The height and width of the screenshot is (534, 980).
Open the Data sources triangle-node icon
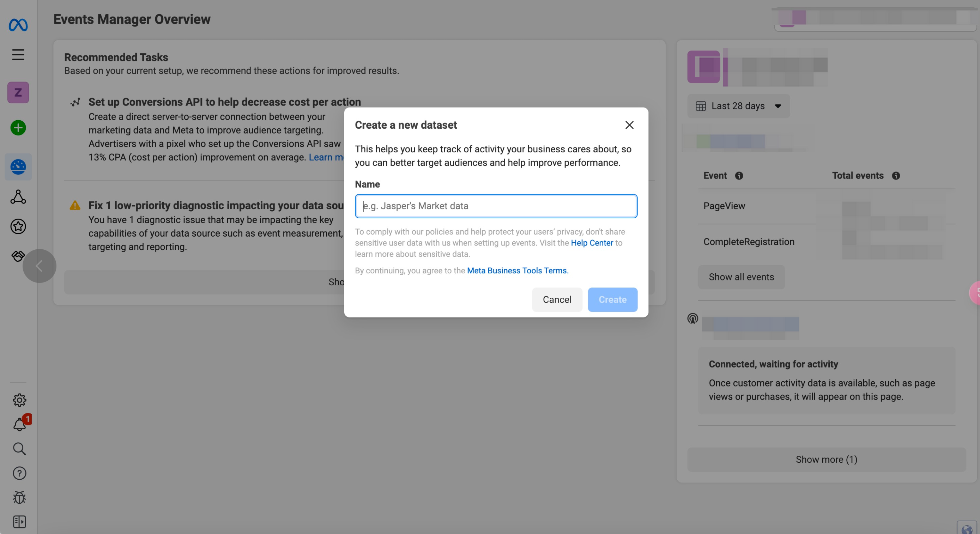18,197
